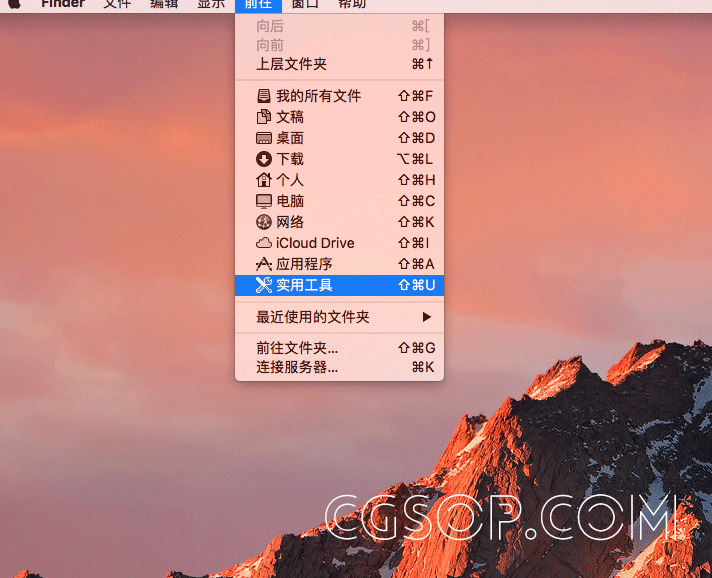Click the 电脑 computer monitor icon
The height and width of the screenshot is (578, 712).
(264, 201)
